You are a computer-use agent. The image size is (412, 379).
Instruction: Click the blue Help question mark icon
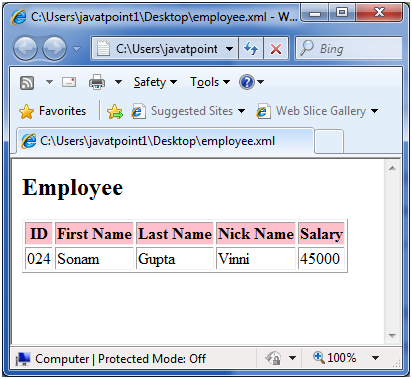247,82
